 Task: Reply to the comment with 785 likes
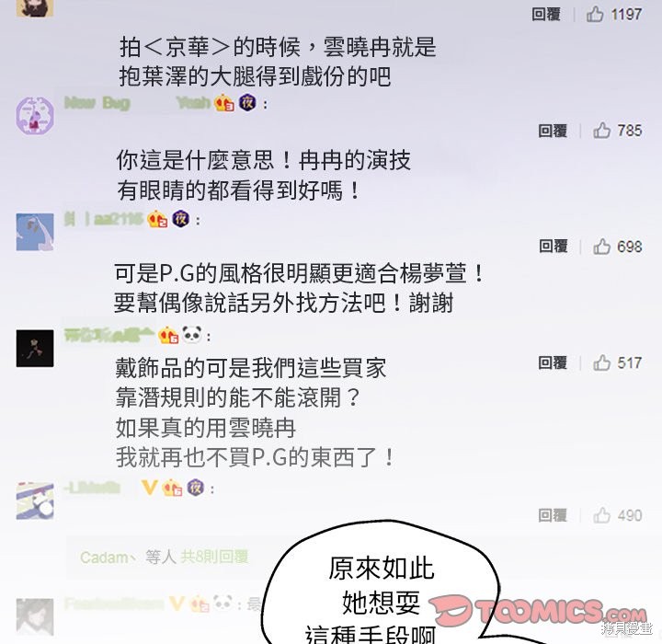(x=553, y=131)
